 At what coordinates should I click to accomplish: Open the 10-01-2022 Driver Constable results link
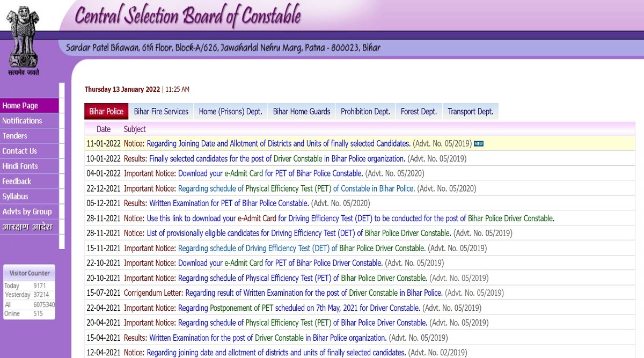277,159
